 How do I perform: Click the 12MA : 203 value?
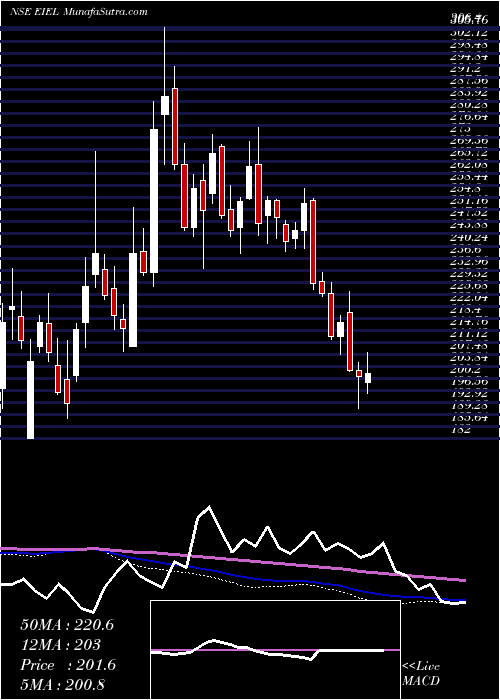[60, 645]
